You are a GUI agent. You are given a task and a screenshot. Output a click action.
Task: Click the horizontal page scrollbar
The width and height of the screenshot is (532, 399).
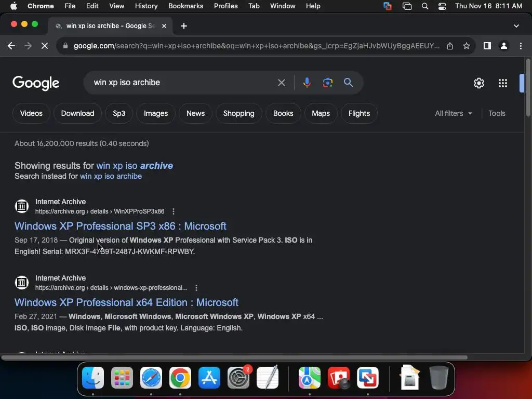click(x=234, y=357)
